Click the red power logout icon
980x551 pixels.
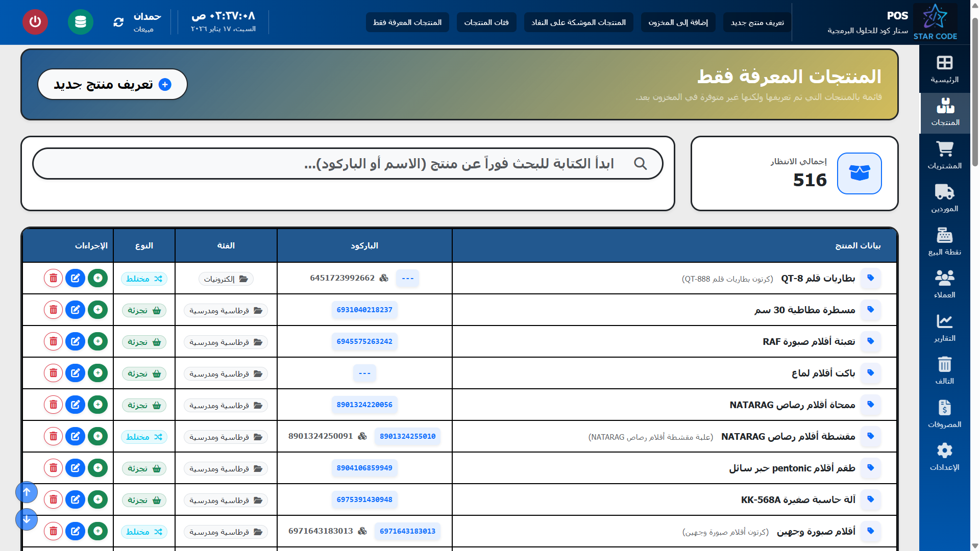coord(35,22)
